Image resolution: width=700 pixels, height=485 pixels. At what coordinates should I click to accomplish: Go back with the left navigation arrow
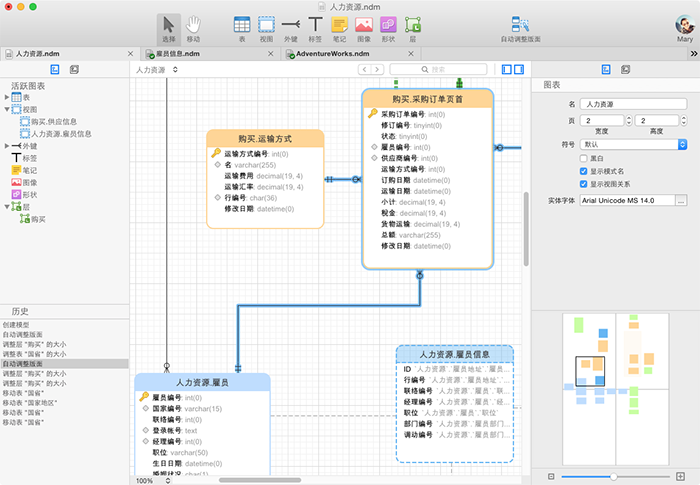(x=365, y=69)
